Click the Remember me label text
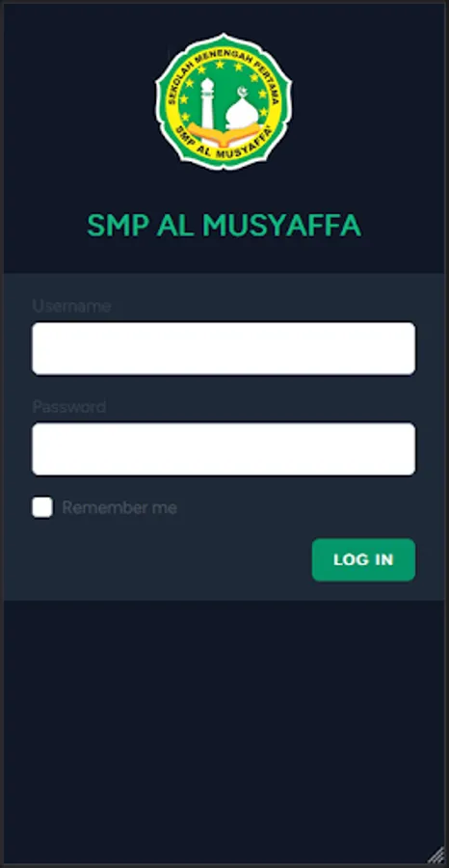This screenshot has height=868, width=449. 119,507
